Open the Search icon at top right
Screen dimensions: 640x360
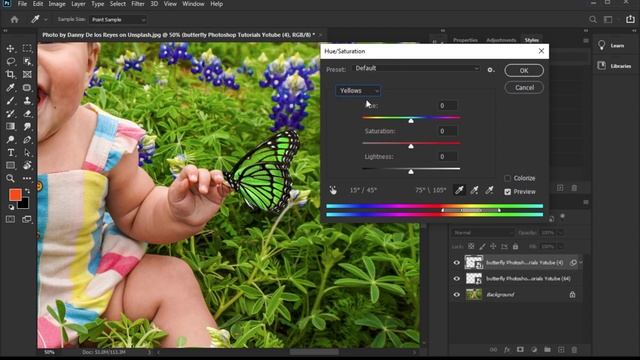[x=593, y=20]
